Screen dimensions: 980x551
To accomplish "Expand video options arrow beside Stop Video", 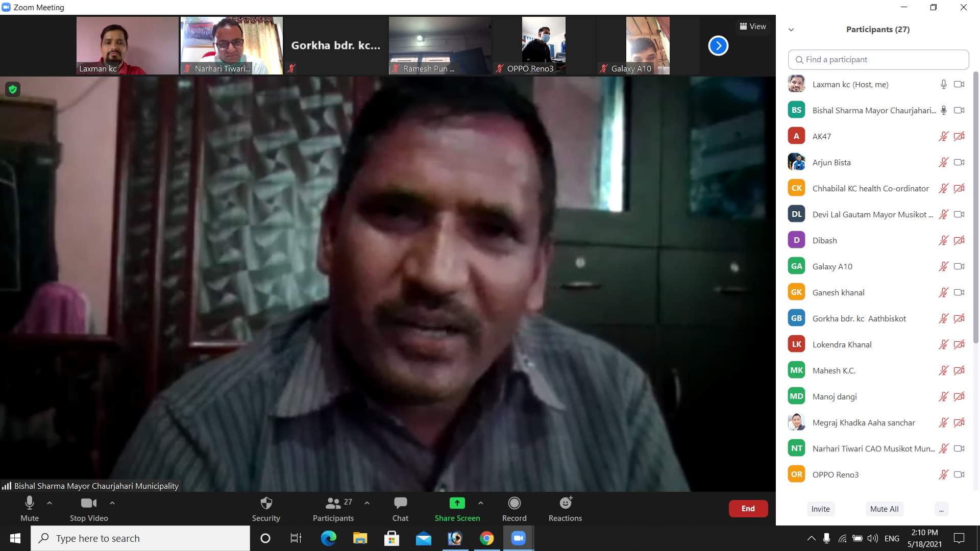I will point(112,503).
